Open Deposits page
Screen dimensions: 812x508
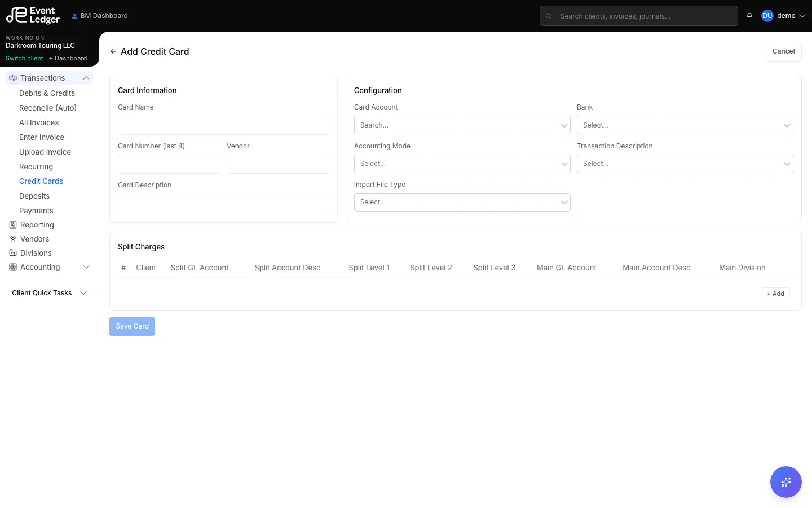click(34, 196)
